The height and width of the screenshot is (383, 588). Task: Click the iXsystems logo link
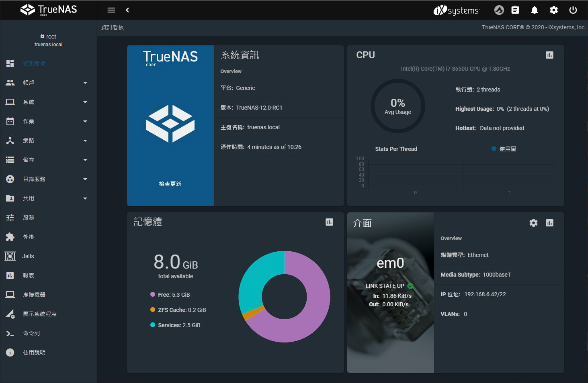(x=456, y=10)
